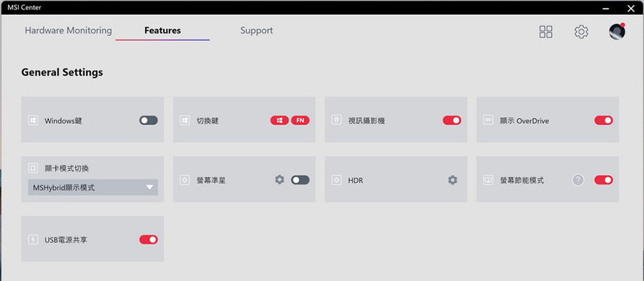Disable the USB電源共享 toggle
This screenshot has width=644, height=281.
click(x=148, y=240)
